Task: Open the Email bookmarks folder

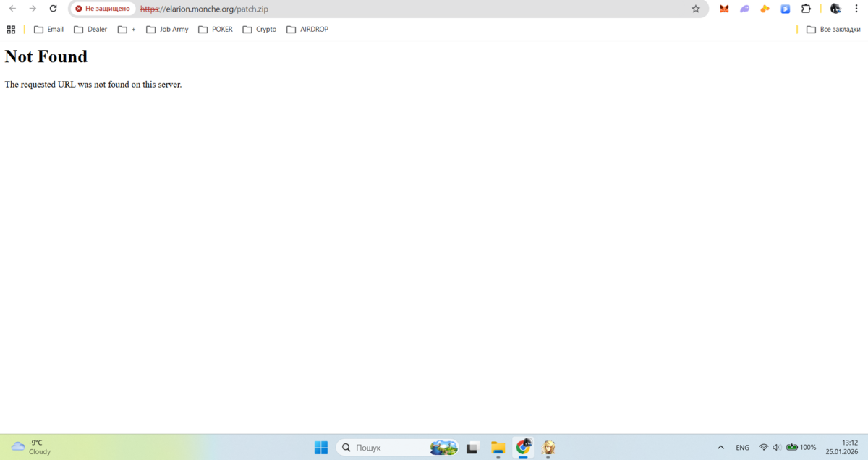Action: click(x=48, y=30)
